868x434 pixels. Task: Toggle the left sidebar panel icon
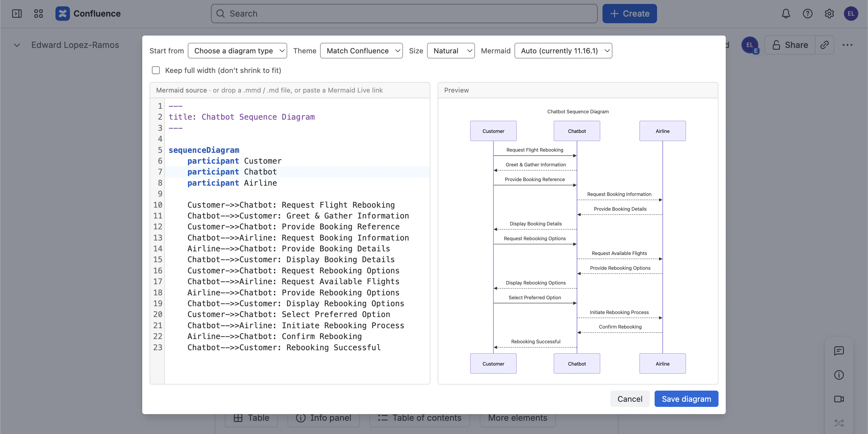tap(17, 14)
